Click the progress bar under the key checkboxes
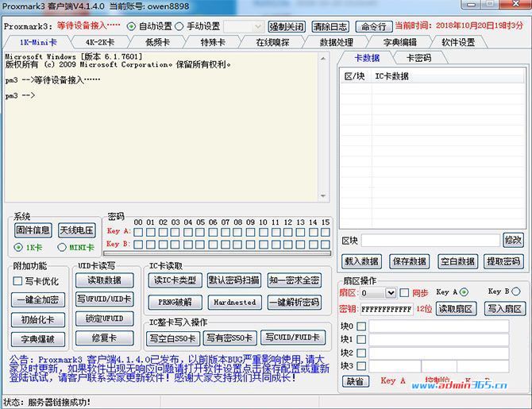This screenshot has width=532, height=409. (217, 253)
